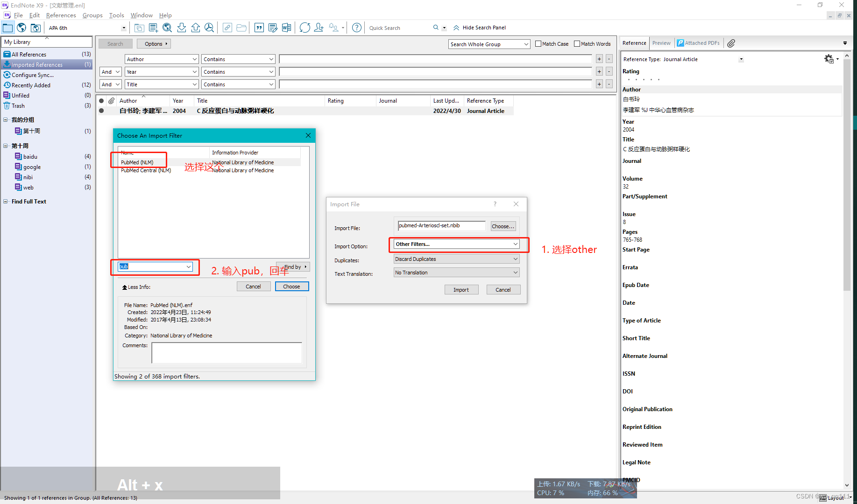Click Insert Citation quote-mark icon

259,28
